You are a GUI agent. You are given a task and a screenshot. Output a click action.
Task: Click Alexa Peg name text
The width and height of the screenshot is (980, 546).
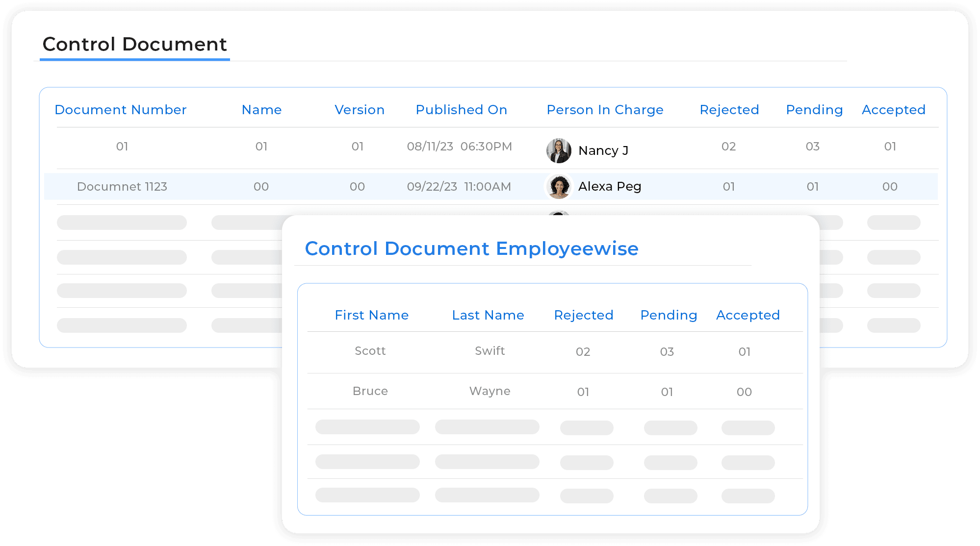609,187
